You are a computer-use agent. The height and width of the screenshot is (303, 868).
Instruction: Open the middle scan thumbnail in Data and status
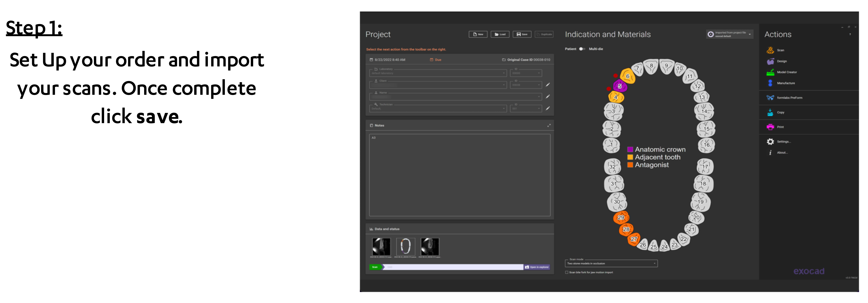405,246
